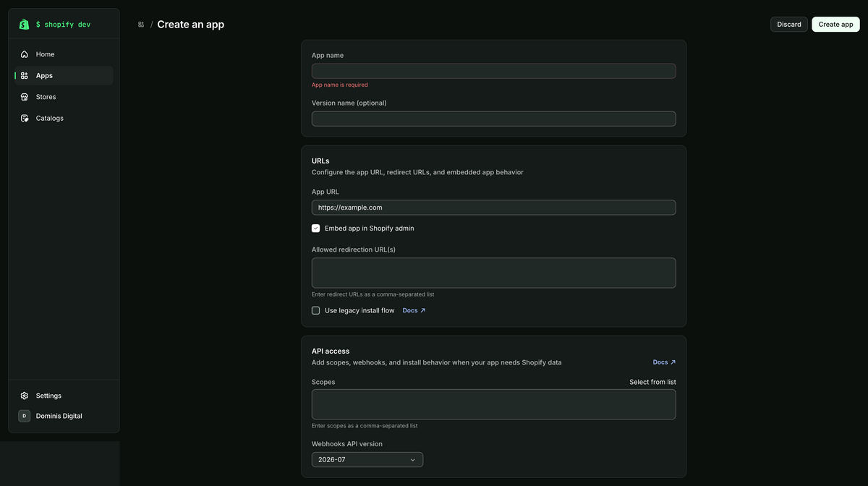Click the breadcrumb apps icon beside title
The image size is (868, 486).
point(141,25)
